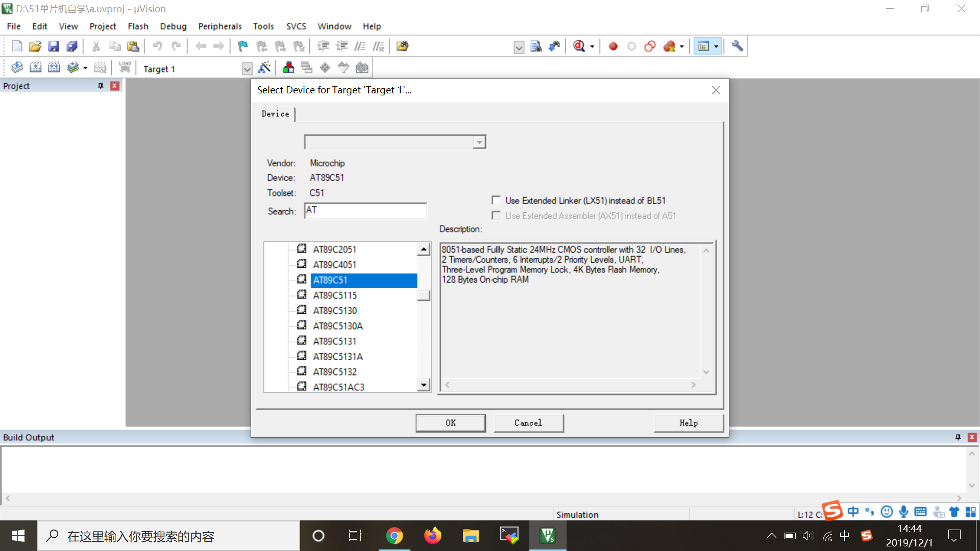This screenshot has width=980, height=551.
Task: Click Start/Stop Debug Session icon
Action: point(579,46)
